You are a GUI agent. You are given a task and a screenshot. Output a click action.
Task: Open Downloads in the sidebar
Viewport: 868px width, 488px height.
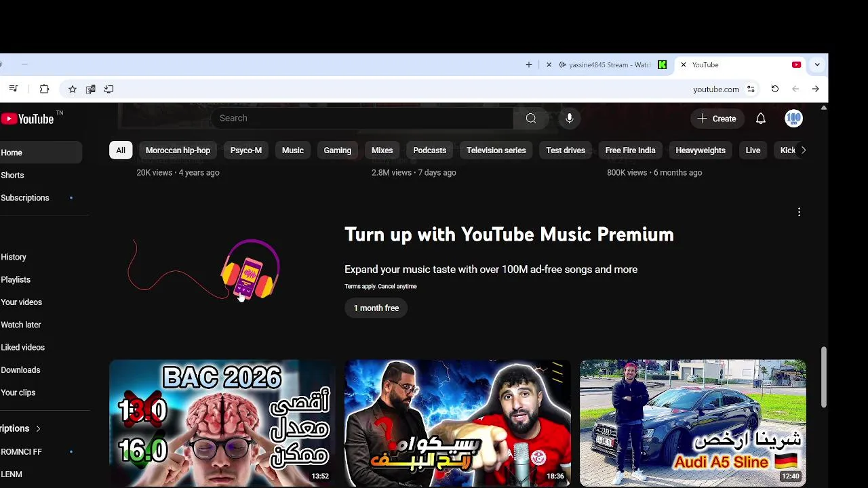41,370
